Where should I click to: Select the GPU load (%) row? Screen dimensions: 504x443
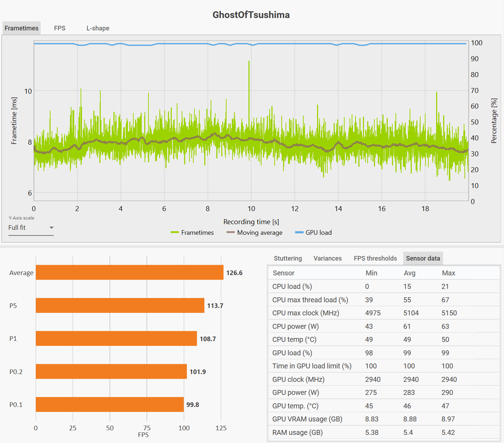pyautogui.click(x=384, y=353)
